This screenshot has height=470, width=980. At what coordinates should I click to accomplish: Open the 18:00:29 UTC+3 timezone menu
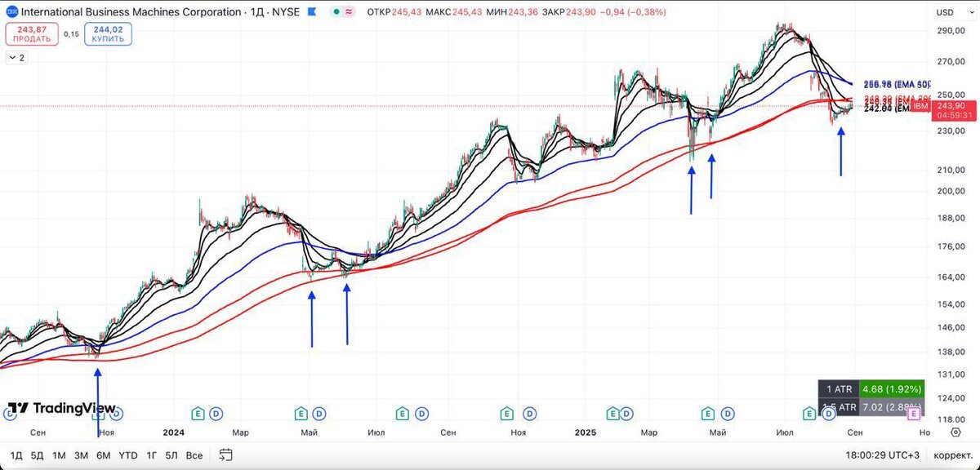click(x=884, y=455)
